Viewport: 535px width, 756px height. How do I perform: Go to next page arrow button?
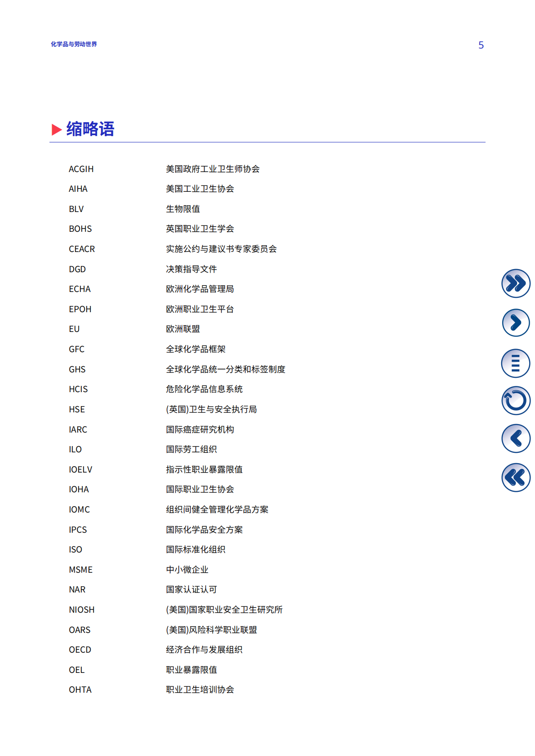[x=516, y=323]
